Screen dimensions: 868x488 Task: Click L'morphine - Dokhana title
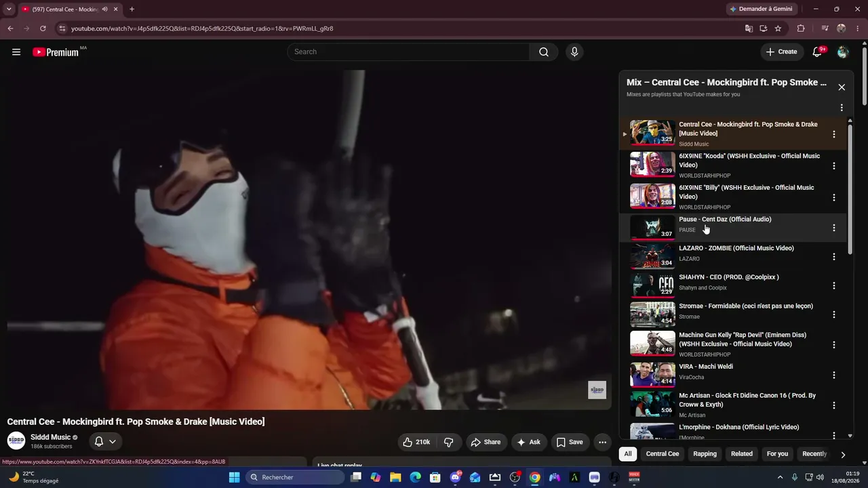click(739, 427)
